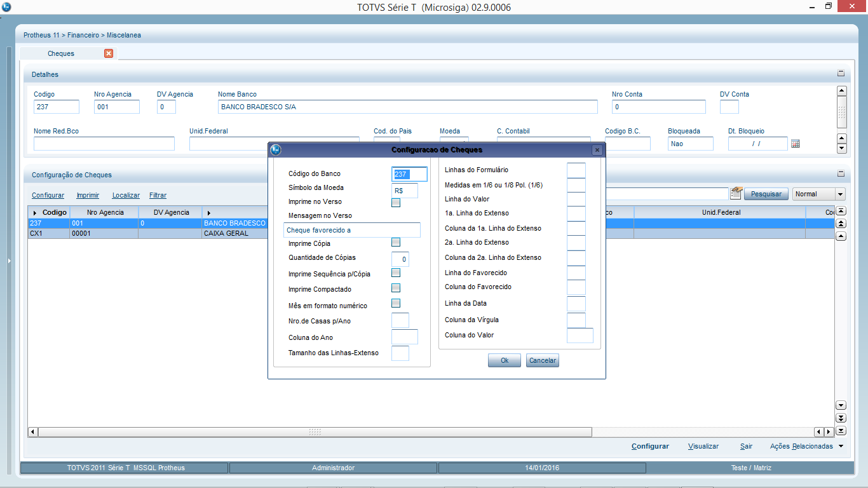Click bold Configurar at bottom right
868x488 pixels.
(x=650, y=446)
